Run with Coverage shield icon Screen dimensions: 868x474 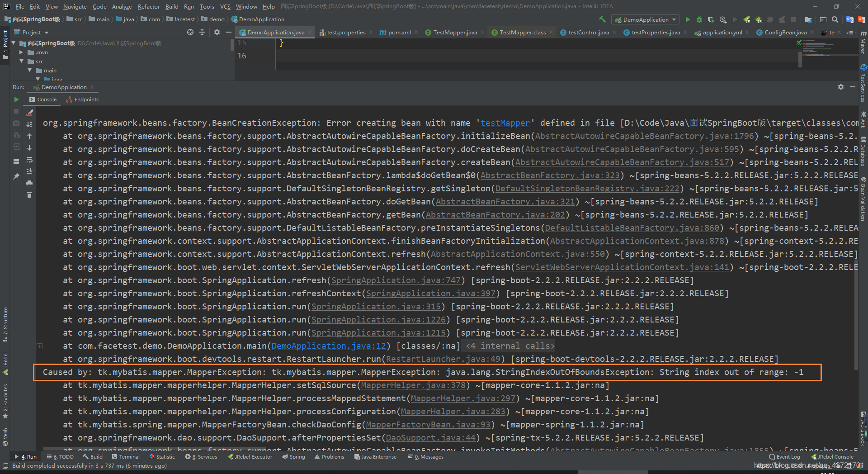click(x=711, y=19)
